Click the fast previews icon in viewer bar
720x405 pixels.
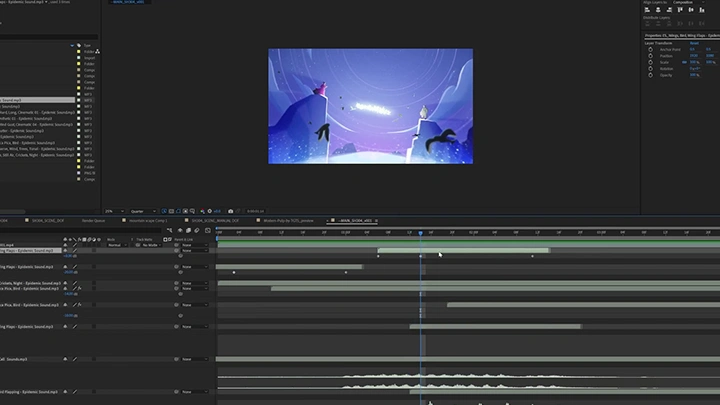[164, 211]
